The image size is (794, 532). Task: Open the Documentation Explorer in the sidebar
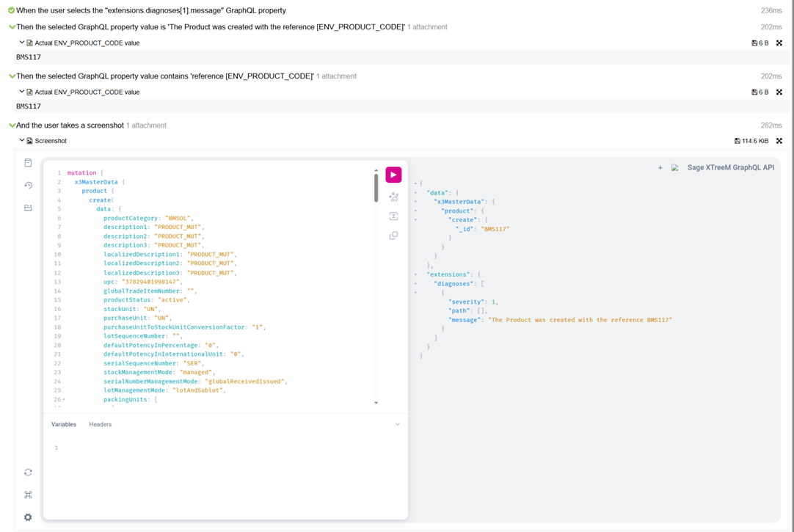click(x=28, y=163)
